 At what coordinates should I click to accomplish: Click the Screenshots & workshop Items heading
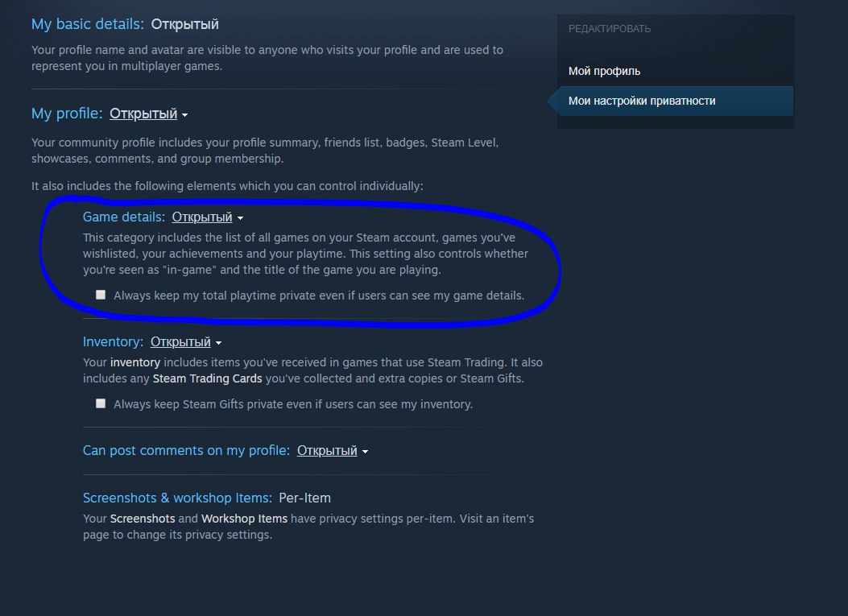click(x=177, y=498)
